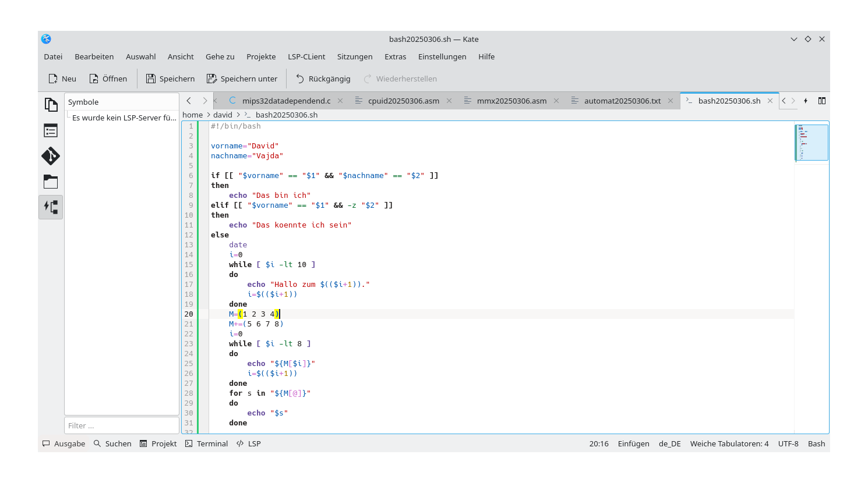Select the active LSP-Client sidebar icon
868x497 pixels.
click(x=51, y=207)
